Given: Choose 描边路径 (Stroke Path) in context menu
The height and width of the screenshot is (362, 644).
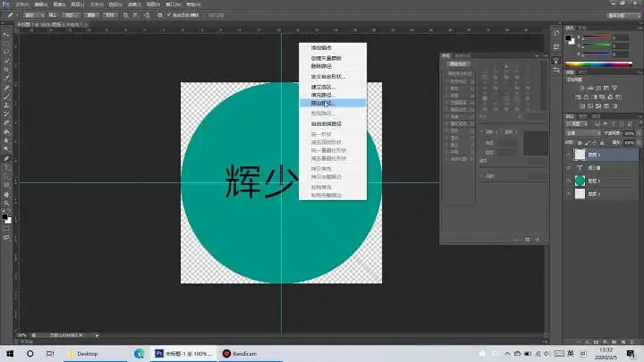Looking at the screenshot, I should (320, 104).
